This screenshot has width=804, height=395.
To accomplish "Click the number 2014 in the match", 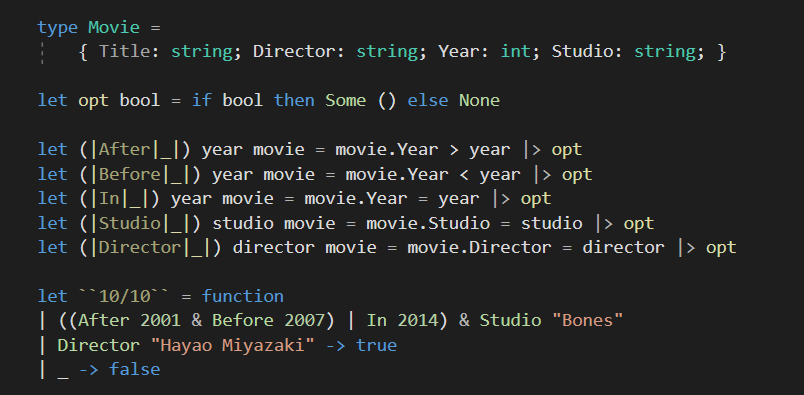I will (x=417, y=321).
